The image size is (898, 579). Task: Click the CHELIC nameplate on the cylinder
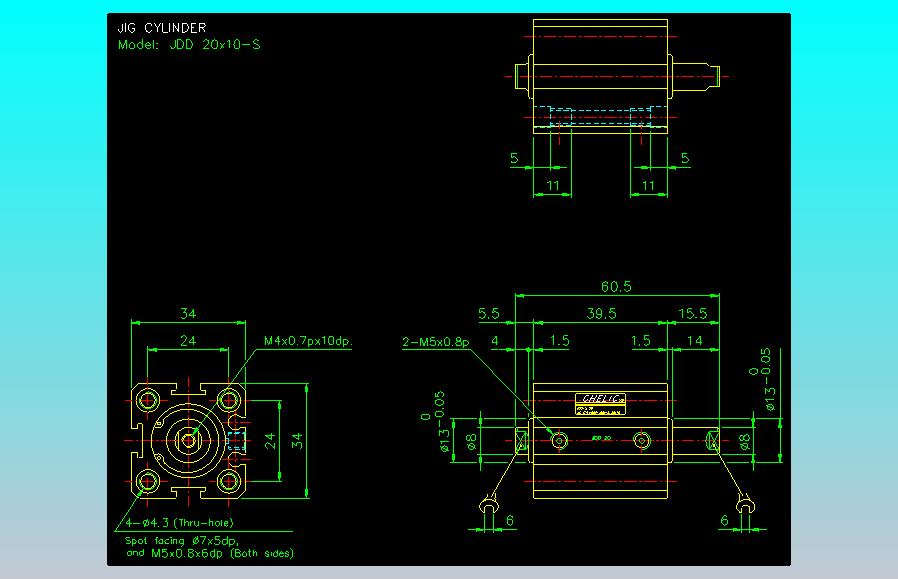pos(600,404)
